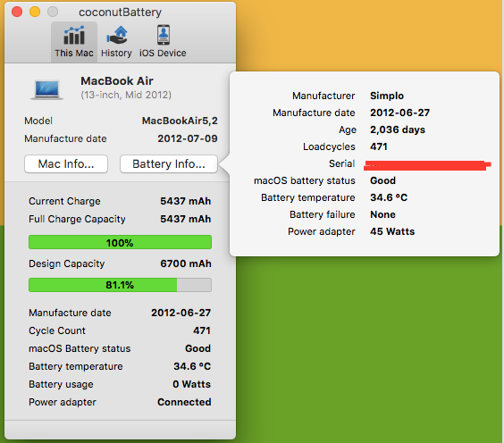Click the Good status value in popover
Screen dimensions: 504x443
[382, 180]
